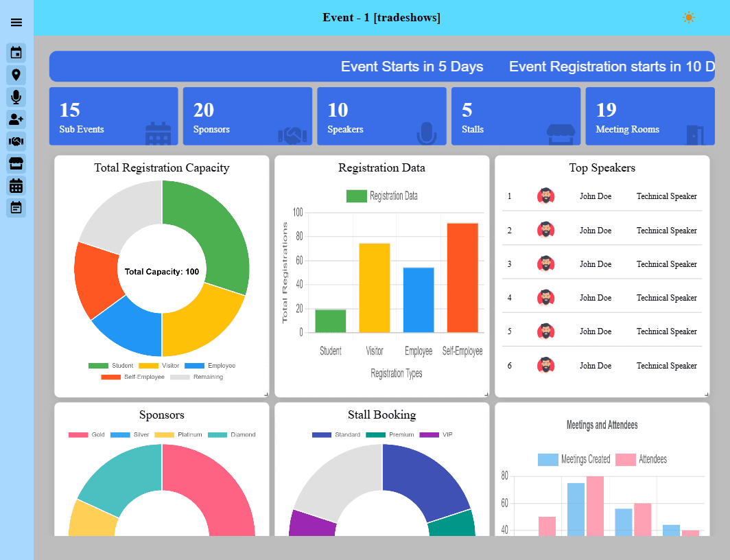The width and height of the screenshot is (730, 560).
Task: Toggle the Standard stall legend item
Action: (x=336, y=435)
